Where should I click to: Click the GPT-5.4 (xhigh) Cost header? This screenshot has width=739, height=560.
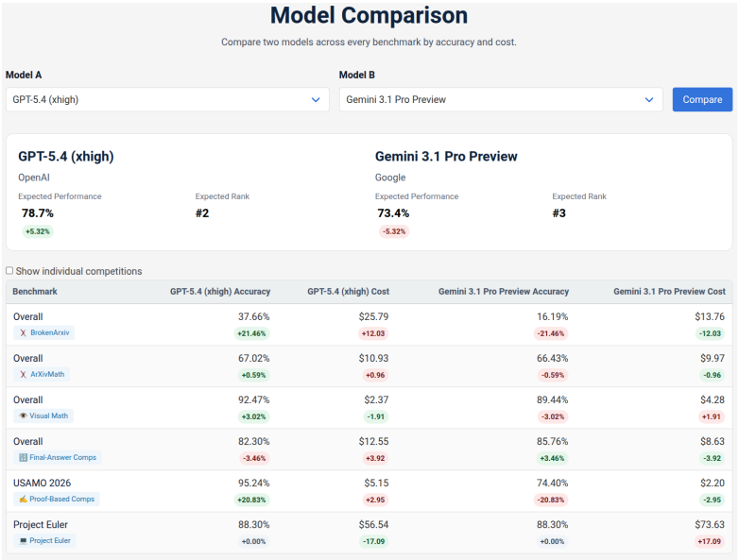click(349, 292)
